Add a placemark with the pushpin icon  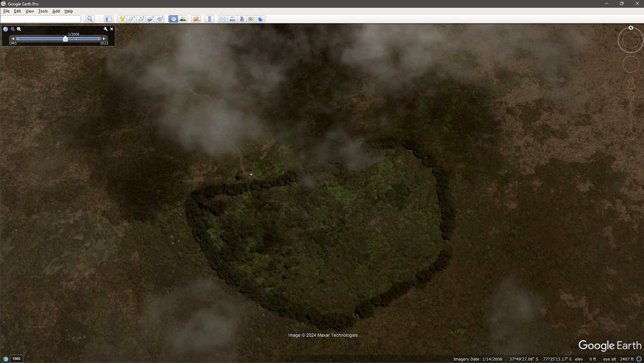click(122, 19)
